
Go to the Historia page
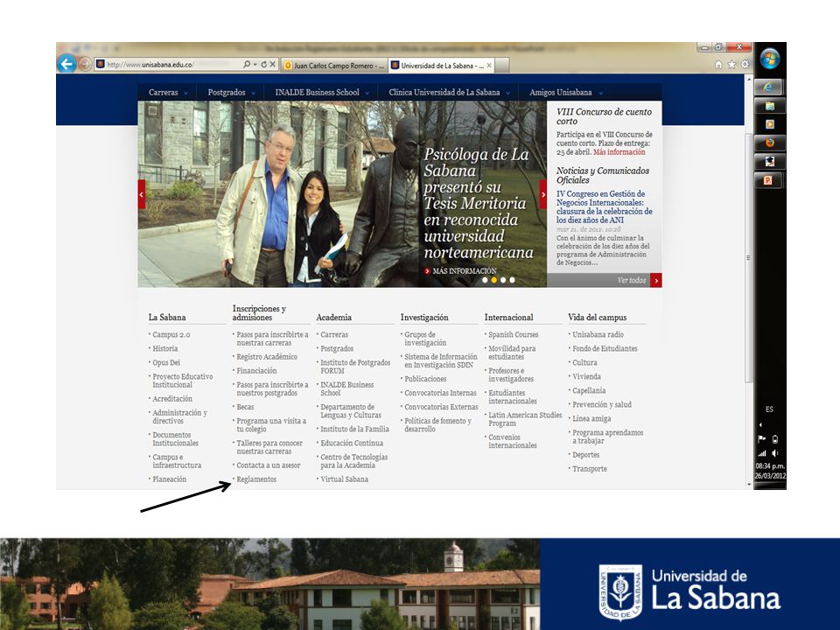165,349
